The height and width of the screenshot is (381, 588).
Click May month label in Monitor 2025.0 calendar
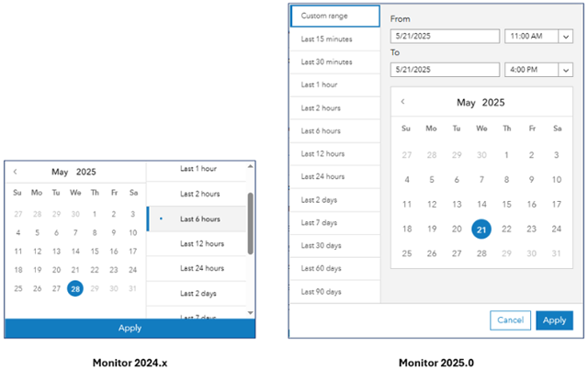pyautogui.click(x=466, y=103)
